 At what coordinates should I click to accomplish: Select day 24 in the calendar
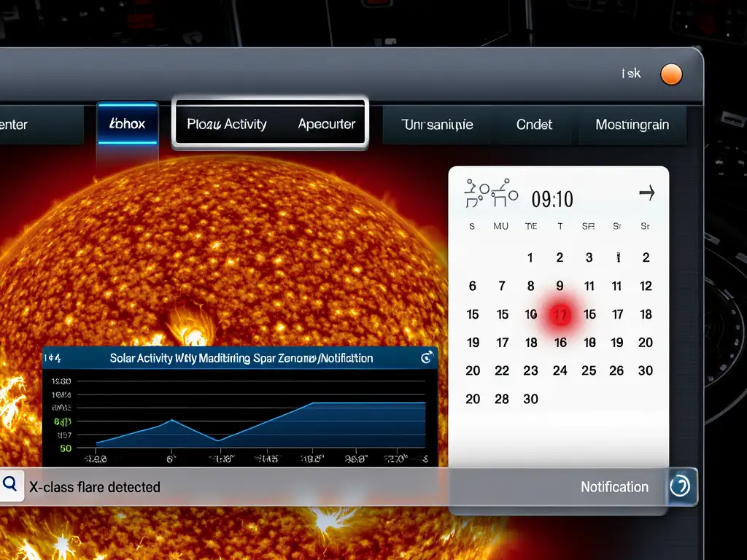[x=560, y=370]
